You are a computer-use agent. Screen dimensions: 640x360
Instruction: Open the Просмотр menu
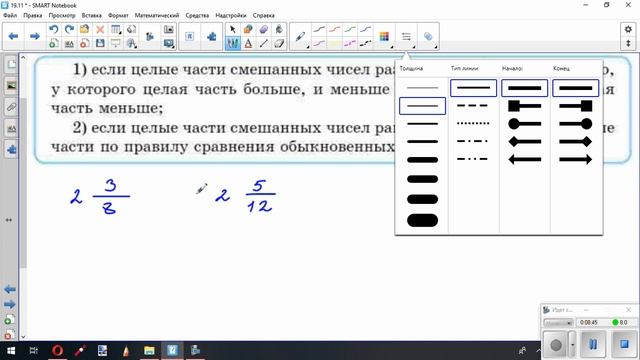click(62, 16)
